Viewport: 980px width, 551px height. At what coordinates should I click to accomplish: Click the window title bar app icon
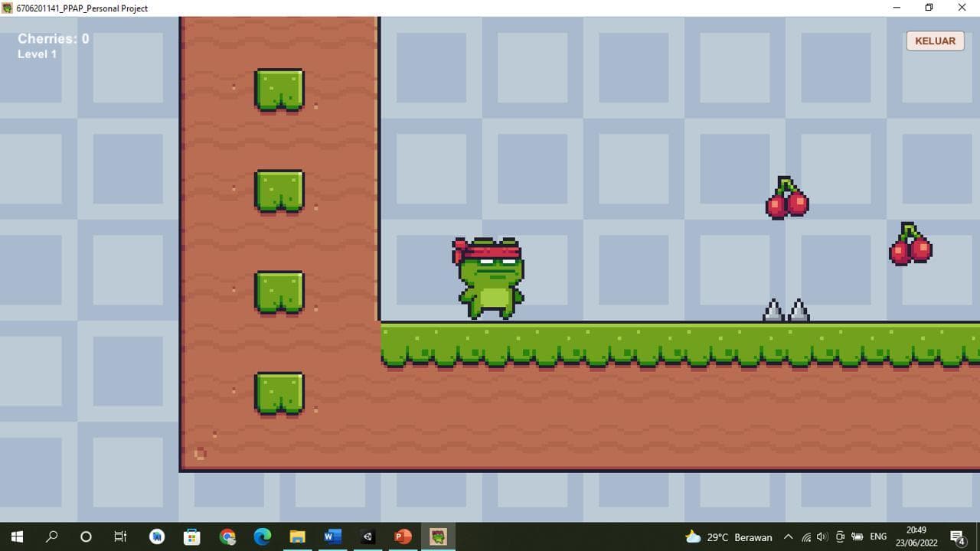pyautogui.click(x=8, y=8)
